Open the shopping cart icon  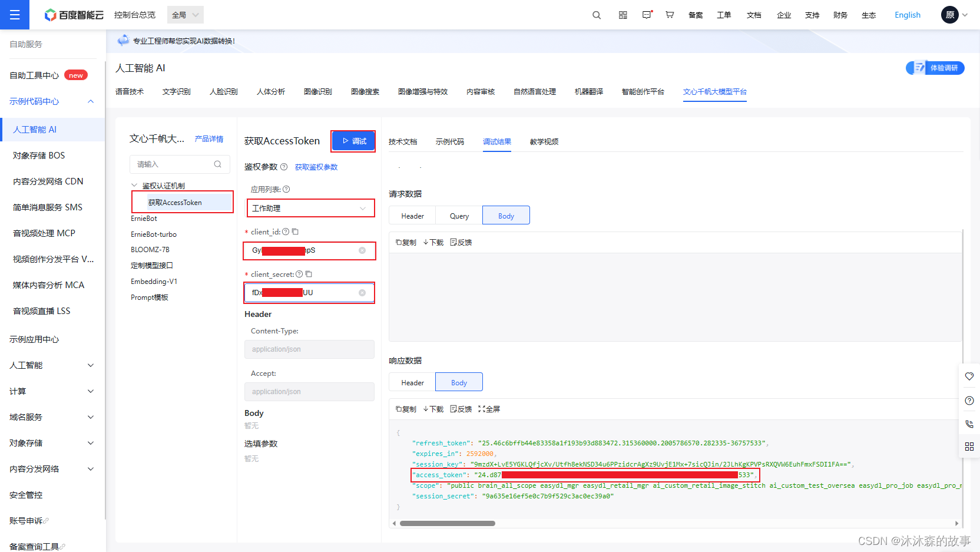tap(670, 15)
